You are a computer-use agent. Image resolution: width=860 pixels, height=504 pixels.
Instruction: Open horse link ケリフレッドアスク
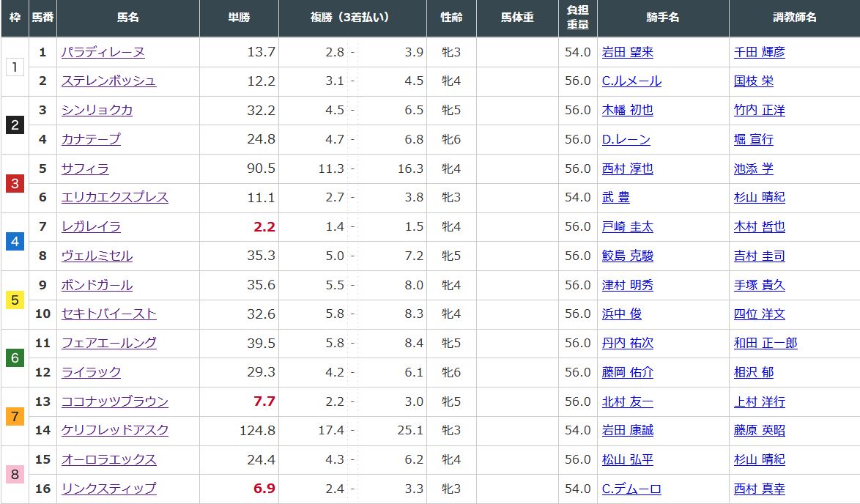pos(115,431)
